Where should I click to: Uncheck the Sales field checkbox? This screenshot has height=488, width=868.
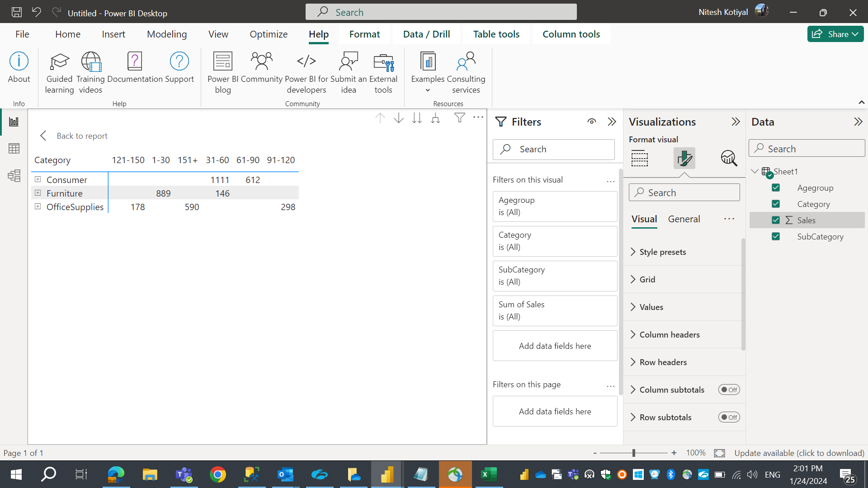tap(776, 220)
